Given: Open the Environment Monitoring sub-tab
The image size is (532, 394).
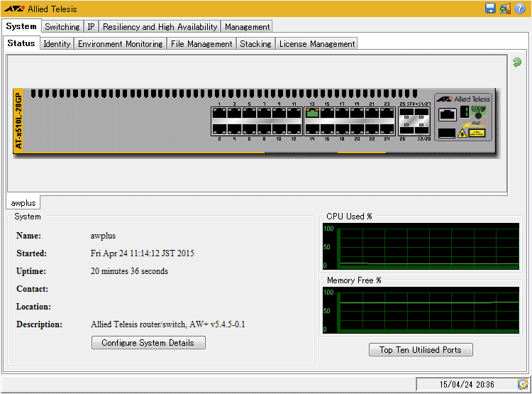Looking at the screenshot, I should (x=121, y=44).
